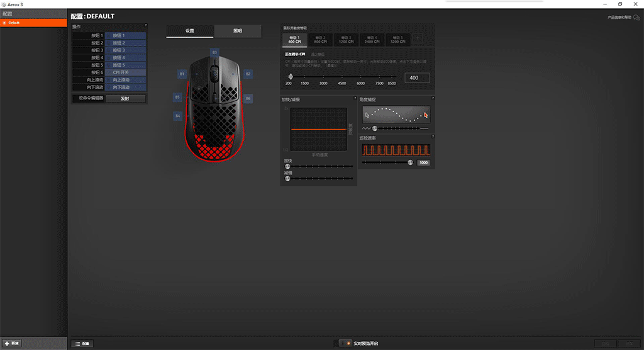Click the B6 CPI button marker
The image size is (644, 350).
(x=248, y=98)
